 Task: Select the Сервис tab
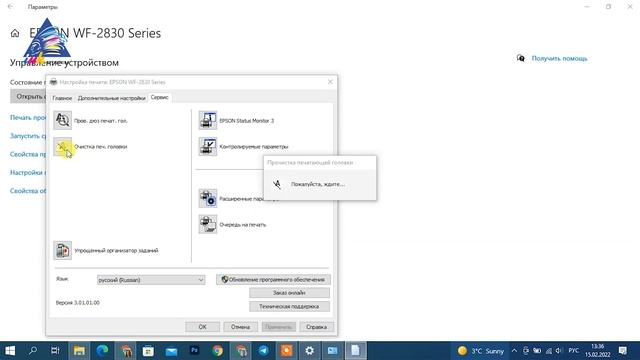pos(159,97)
